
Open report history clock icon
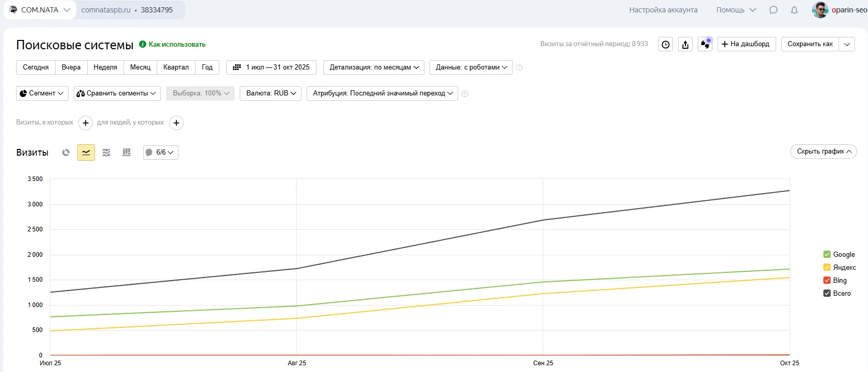666,45
